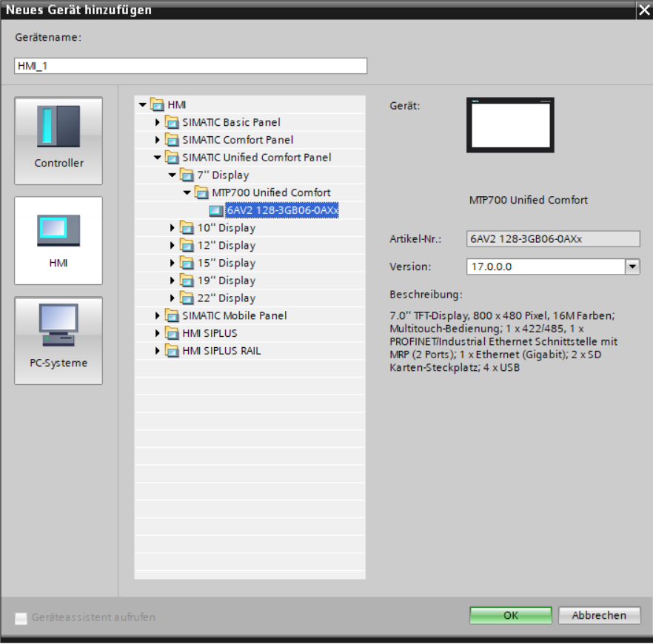This screenshot has width=653, height=644.
Task: Click the Gerätename input field
Action: pos(190,66)
